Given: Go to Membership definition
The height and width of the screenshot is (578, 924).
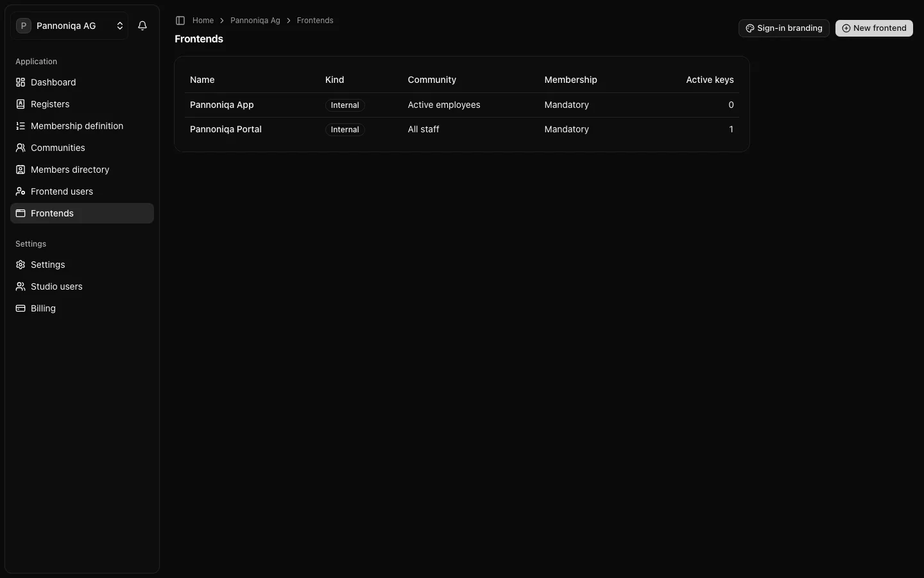Looking at the screenshot, I should [x=82, y=126].
